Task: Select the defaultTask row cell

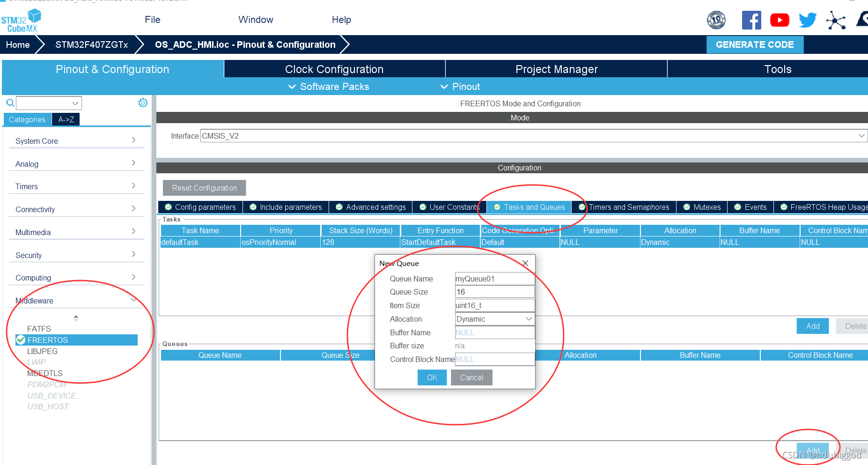Action: coord(200,242)
